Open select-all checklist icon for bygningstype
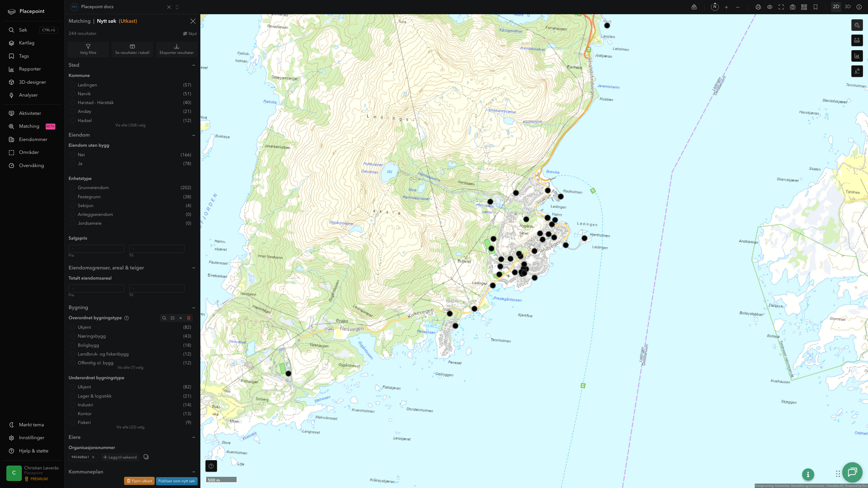This screenshot has width=868, height=488. point(173,318)
